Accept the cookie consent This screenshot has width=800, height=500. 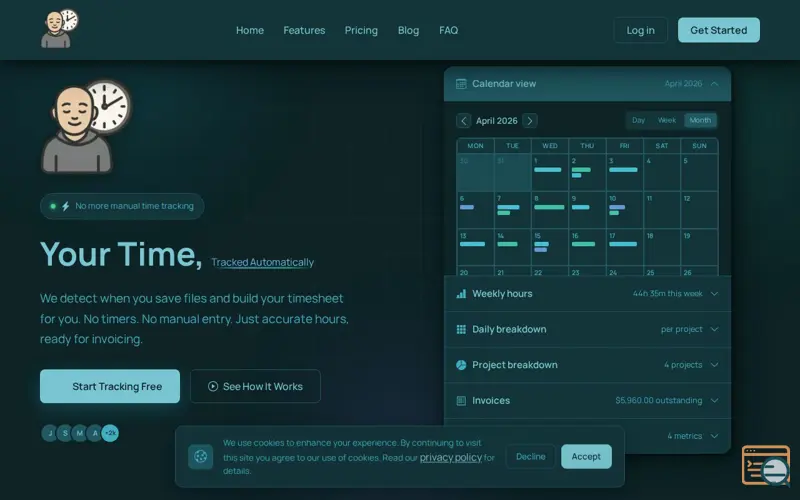coord(586,456)
